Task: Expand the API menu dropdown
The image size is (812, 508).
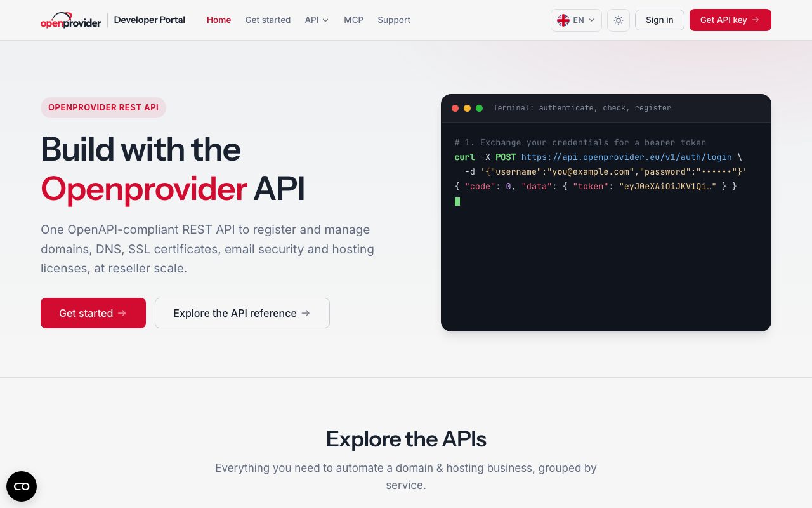Action: [x=317, y=20]
